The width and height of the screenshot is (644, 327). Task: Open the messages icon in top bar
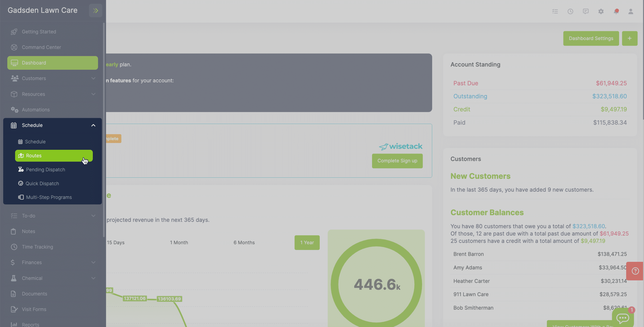click(586, 11)
